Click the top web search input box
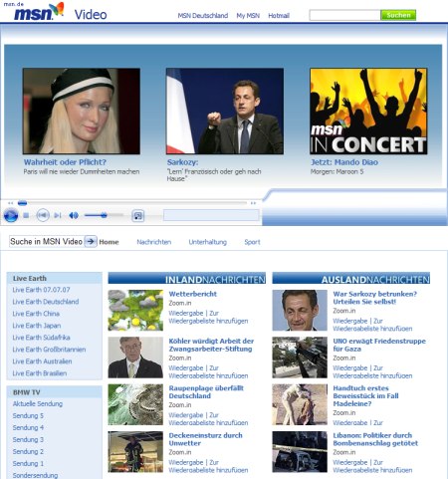 click(x=344, y=15)
